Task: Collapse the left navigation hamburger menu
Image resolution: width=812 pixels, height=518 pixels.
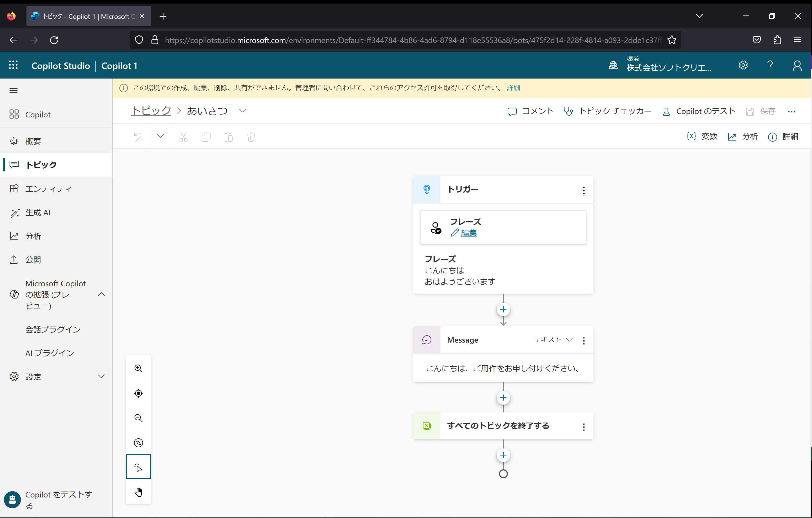Action: coord(14,90)
